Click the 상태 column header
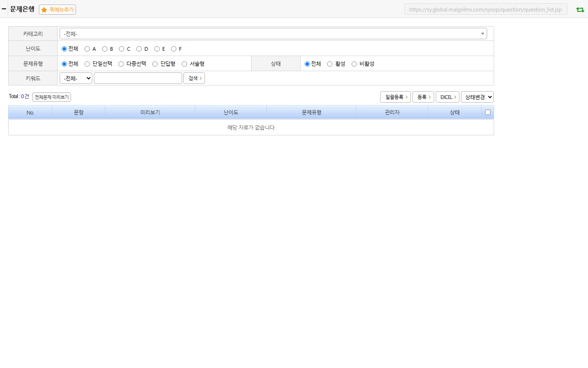The image size is (588, 368). pos(455,112)
